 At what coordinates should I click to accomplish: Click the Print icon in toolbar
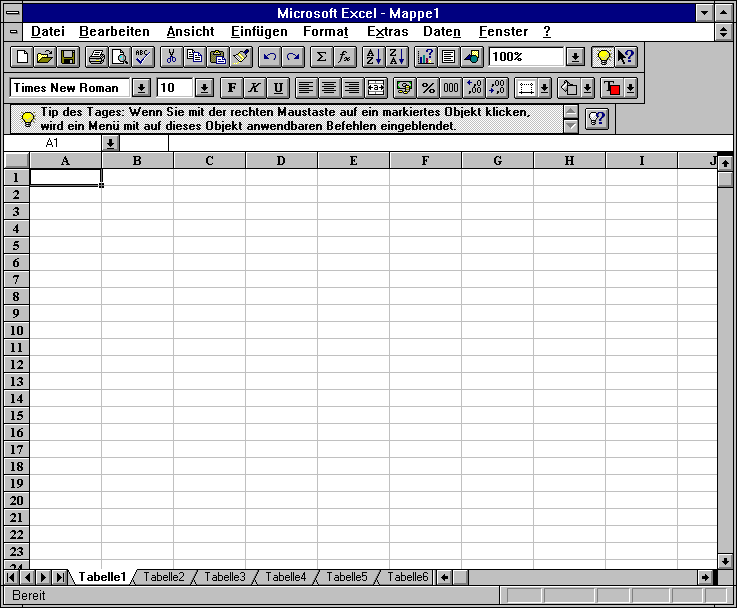96,57
